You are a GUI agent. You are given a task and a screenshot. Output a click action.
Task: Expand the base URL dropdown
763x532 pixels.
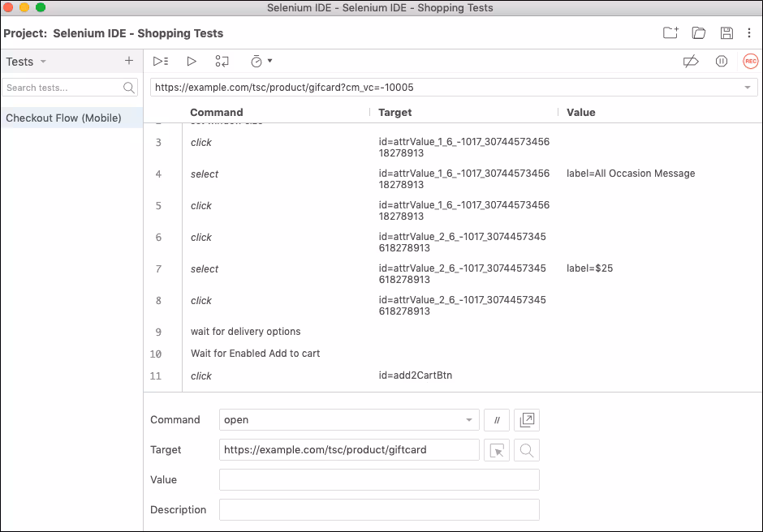point(748,88)
